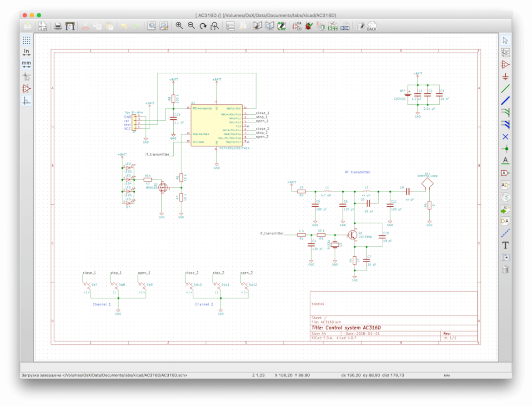Select the wire to bus entry tool

(505, 113)
